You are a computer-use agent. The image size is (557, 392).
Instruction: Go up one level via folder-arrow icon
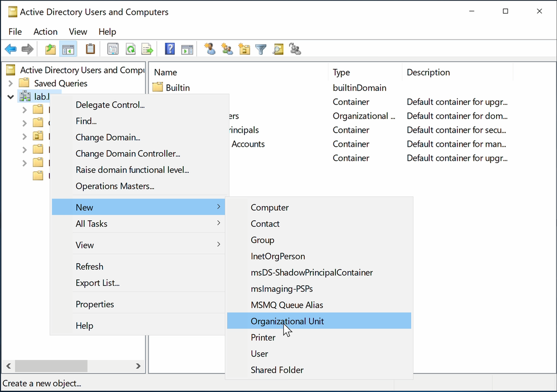[51, 49]
